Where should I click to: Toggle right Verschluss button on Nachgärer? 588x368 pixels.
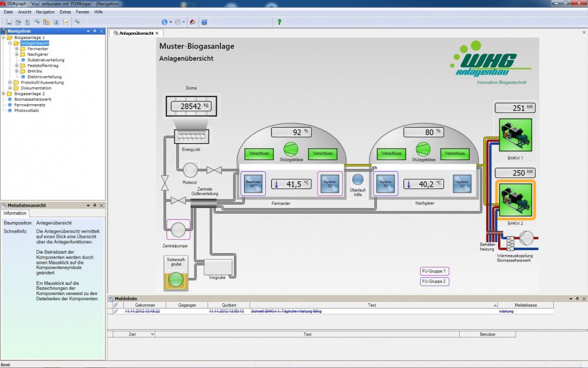[x=457, y=154]
